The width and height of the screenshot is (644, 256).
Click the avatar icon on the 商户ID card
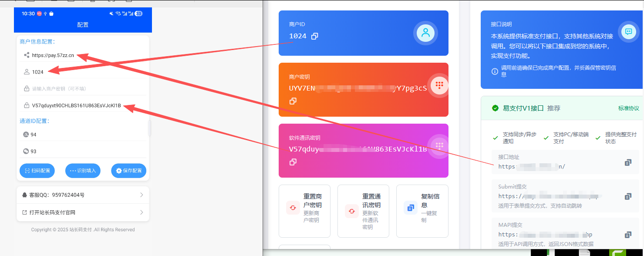pyautogui.click(x=425, y=33)
